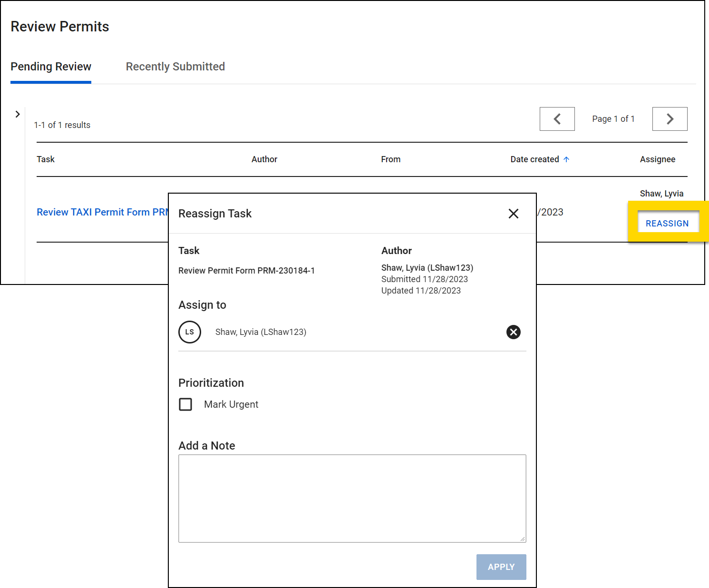Enable the Mark Urgent checkbox
Viewport: 709px width, 588px height.
(x=185, y=404)
